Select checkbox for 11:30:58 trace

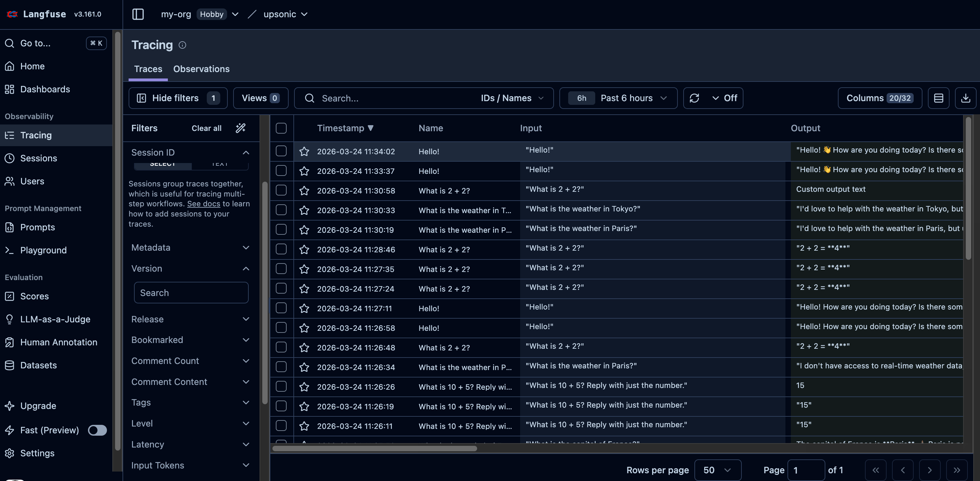pyautogui.click(x=281, y=190)
